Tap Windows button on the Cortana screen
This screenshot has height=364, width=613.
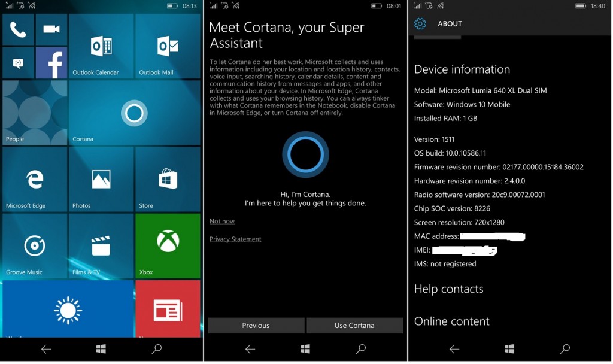[305, 349]
